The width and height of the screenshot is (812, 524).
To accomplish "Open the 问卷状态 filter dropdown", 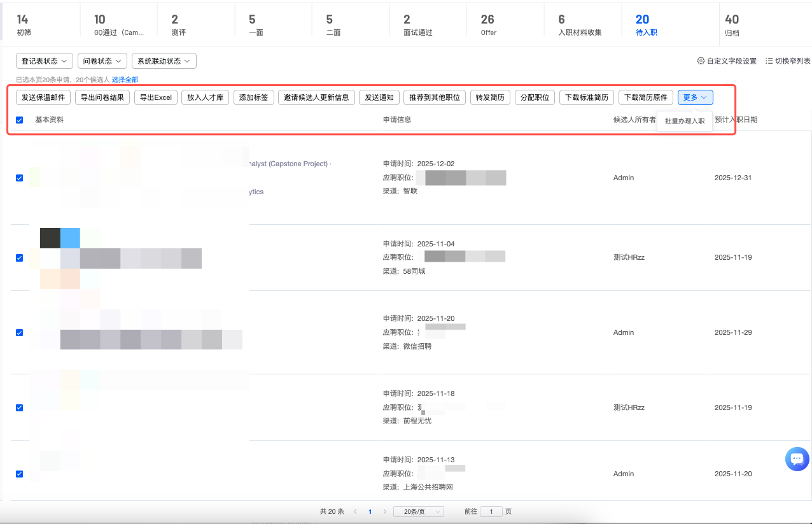I will point(102,61).
